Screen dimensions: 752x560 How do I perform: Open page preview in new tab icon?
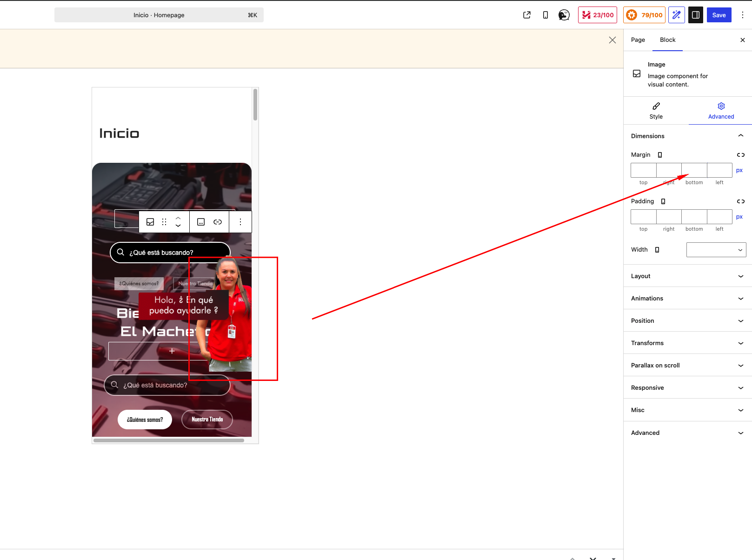tap(527, 15)
